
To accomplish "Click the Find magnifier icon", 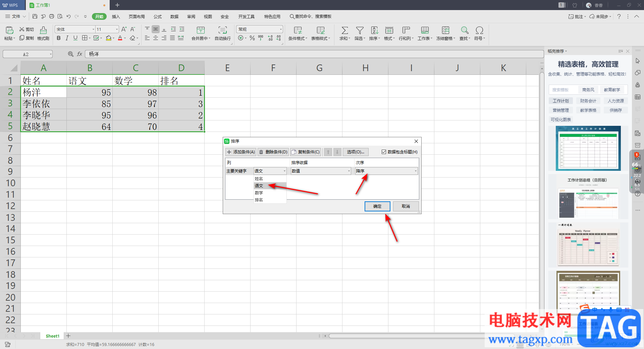I will pyautogui.click(x=465, y=30).
